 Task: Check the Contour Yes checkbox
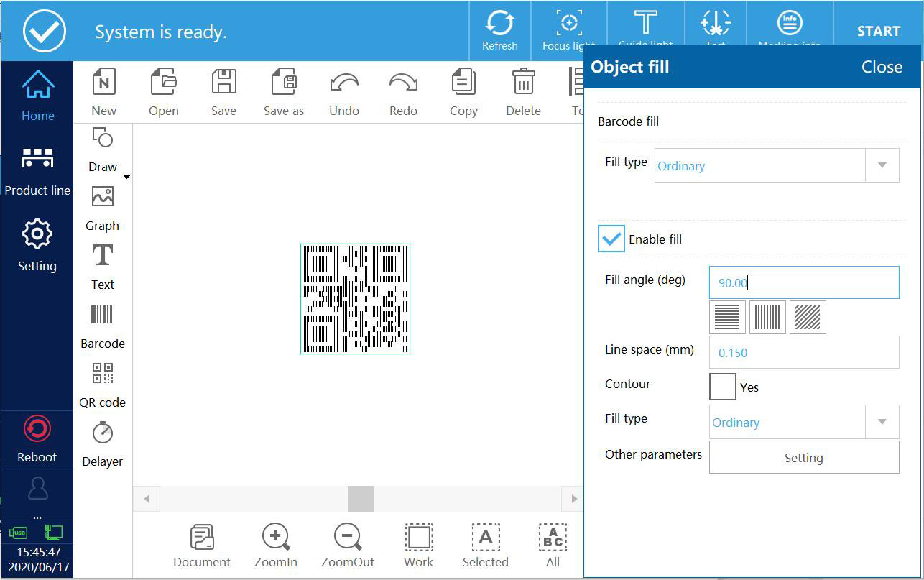[723, 387]
